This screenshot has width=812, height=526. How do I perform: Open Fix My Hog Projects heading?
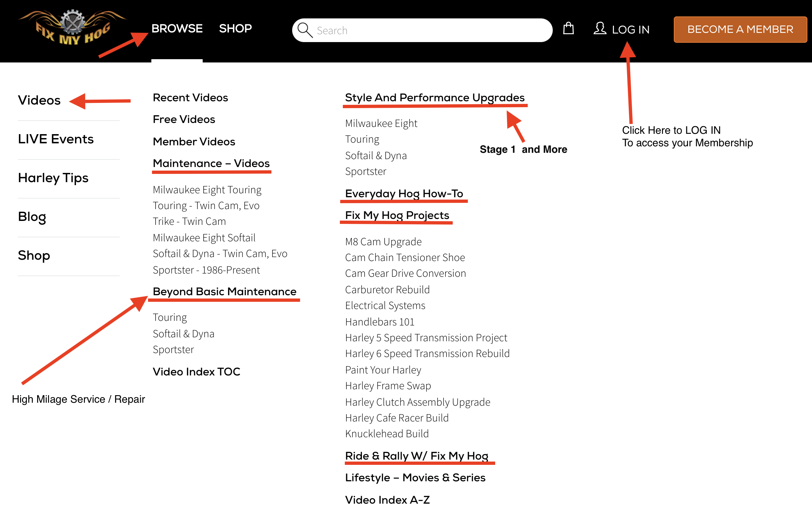(x=397, y=215)
